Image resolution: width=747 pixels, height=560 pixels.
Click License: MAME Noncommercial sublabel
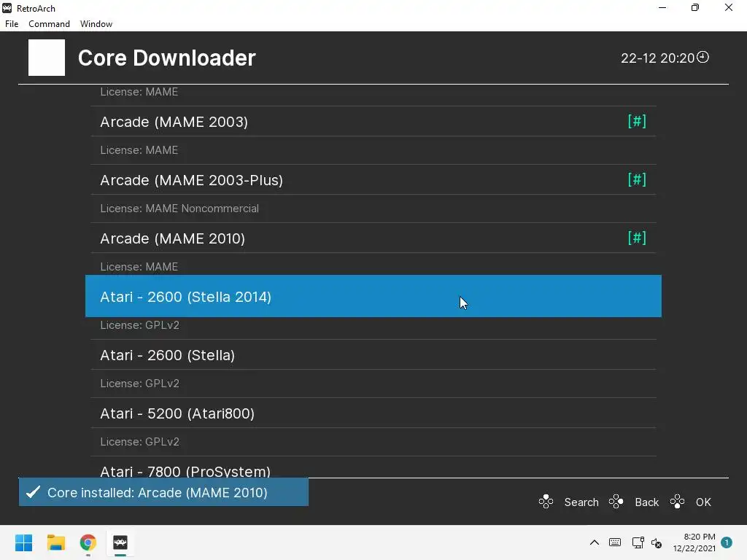tap(179, 209)
